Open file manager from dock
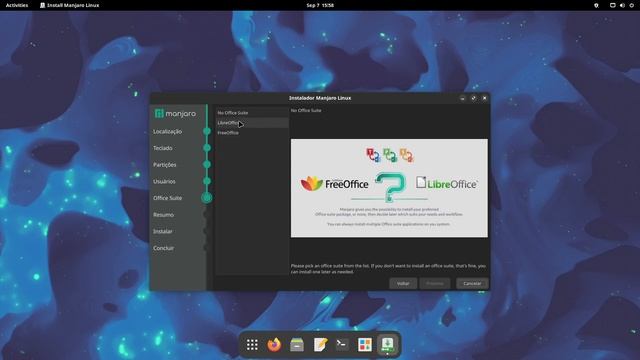The height and width of the screenshot is (360, 640). (x=297, y=344)
